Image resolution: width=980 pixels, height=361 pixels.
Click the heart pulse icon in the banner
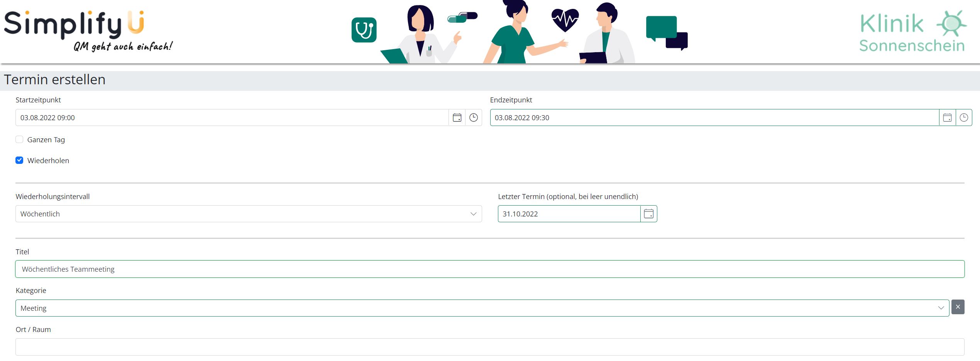(x=565, y=20)
